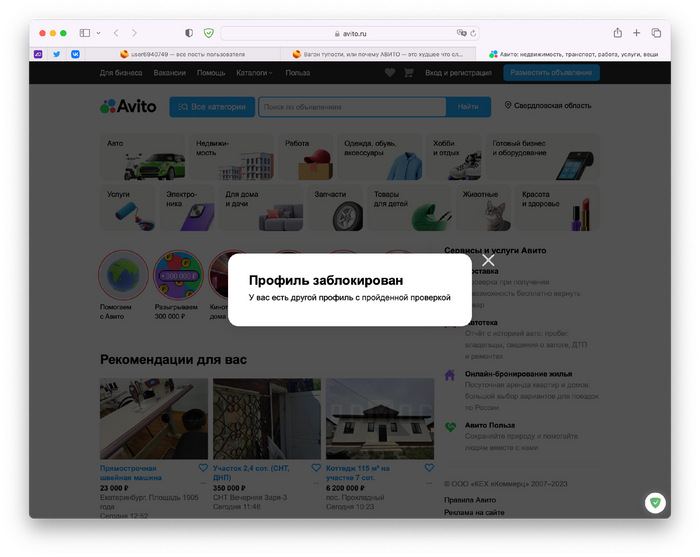Screen dimensions: 700x557
Task: Open the privacy report shield icon
Action: (189, 33)
